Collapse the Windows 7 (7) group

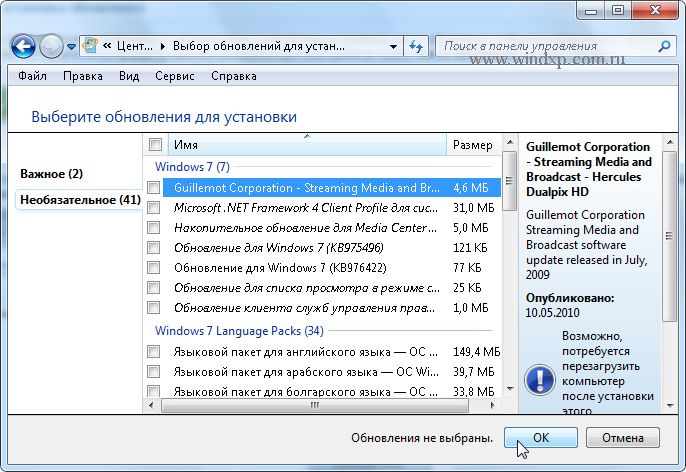191,165
